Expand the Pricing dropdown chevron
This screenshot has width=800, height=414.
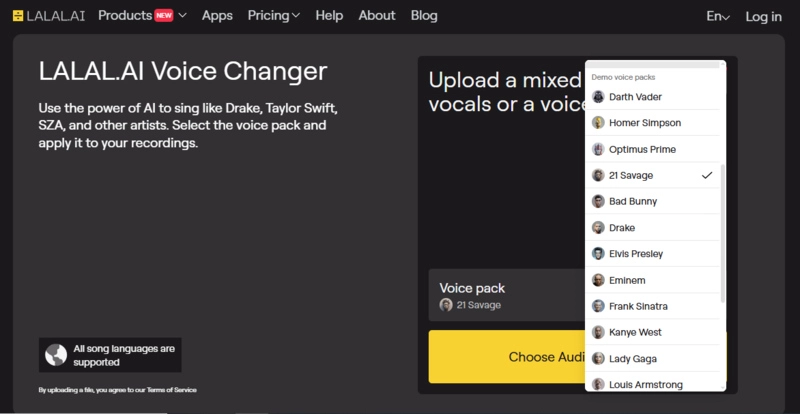295,16
